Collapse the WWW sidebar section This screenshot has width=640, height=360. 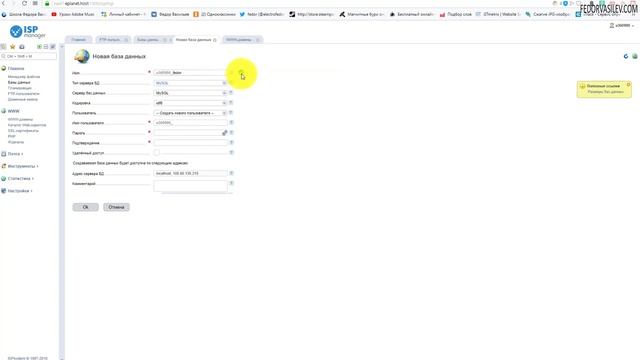[x=13, y=111]
